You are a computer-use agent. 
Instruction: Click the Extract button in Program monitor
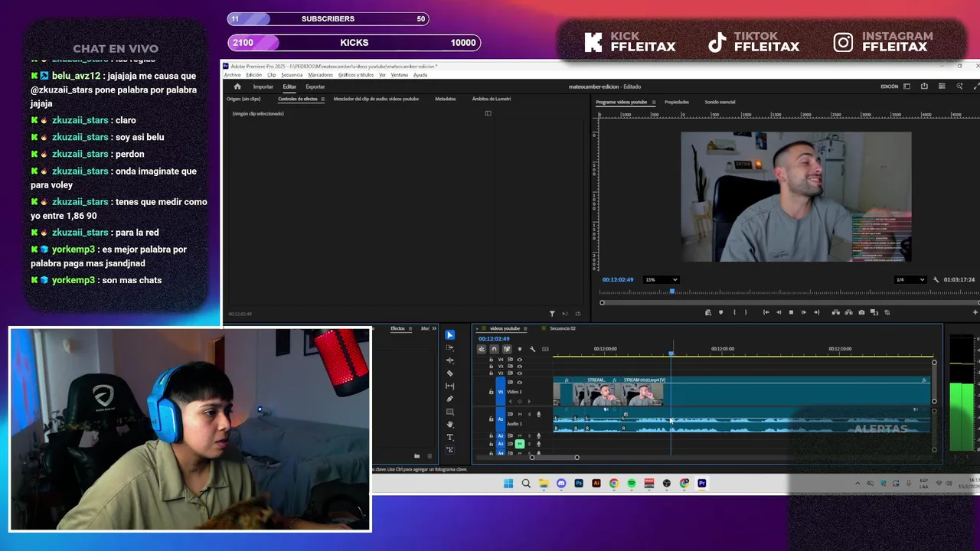click(x=848, y=312)
